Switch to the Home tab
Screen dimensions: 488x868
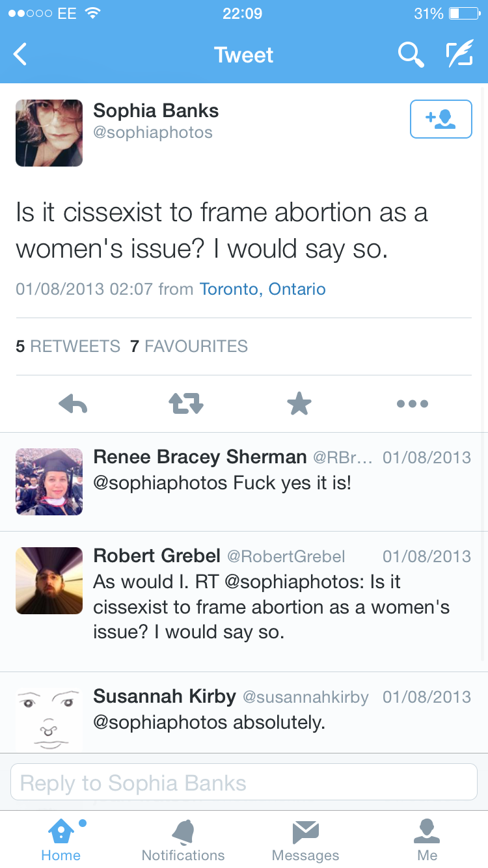point(61,839)
